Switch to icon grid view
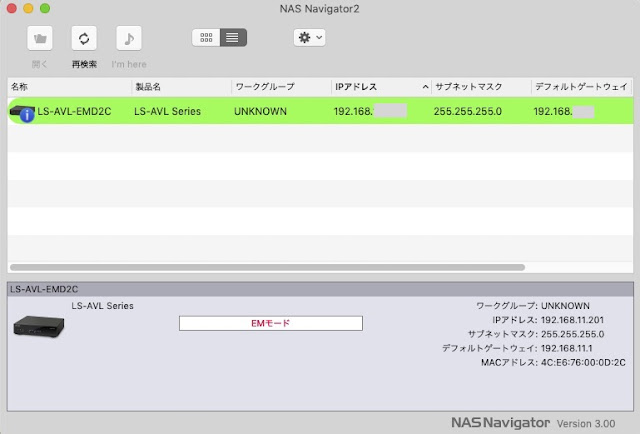640x434 pixels. click(x=206, y=38)
